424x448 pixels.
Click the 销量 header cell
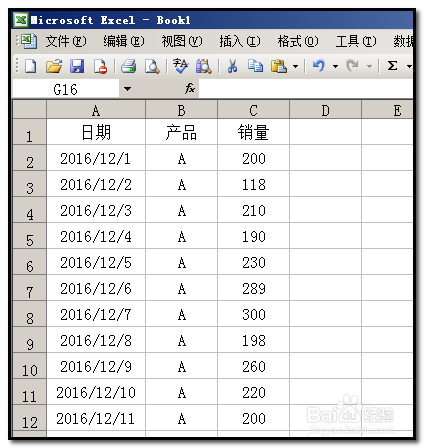click(x=253, y=132)
